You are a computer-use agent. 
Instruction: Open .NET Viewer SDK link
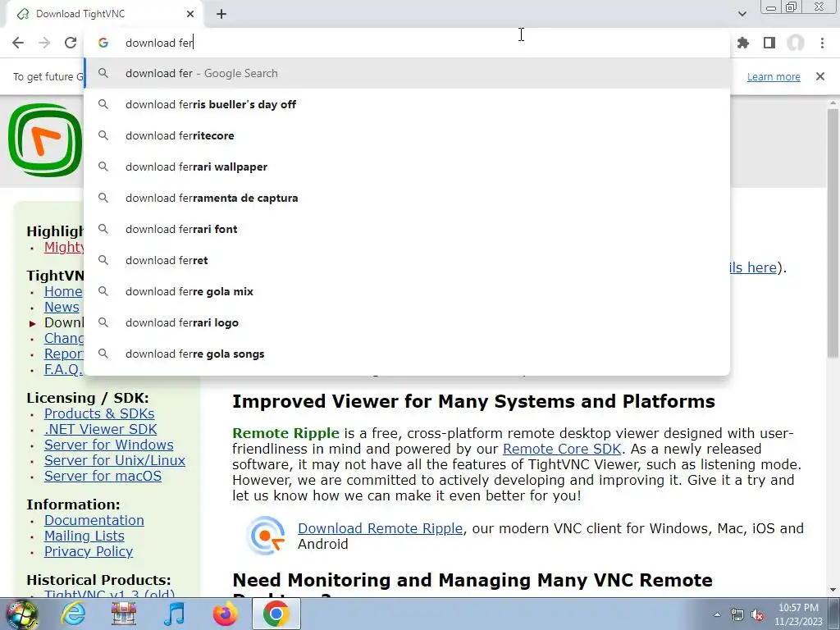click(101, 429)
